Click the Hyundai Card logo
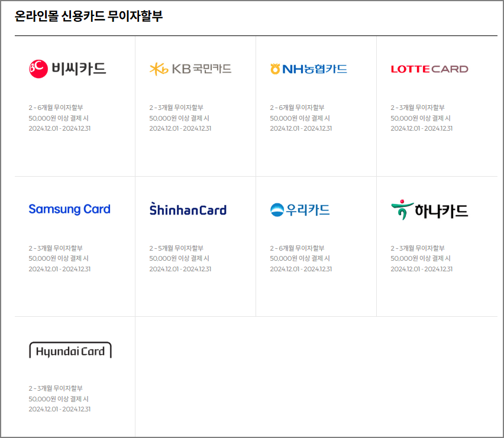This screenshot has width=504, height=438. pyautogui.click(x=70, y=350)
